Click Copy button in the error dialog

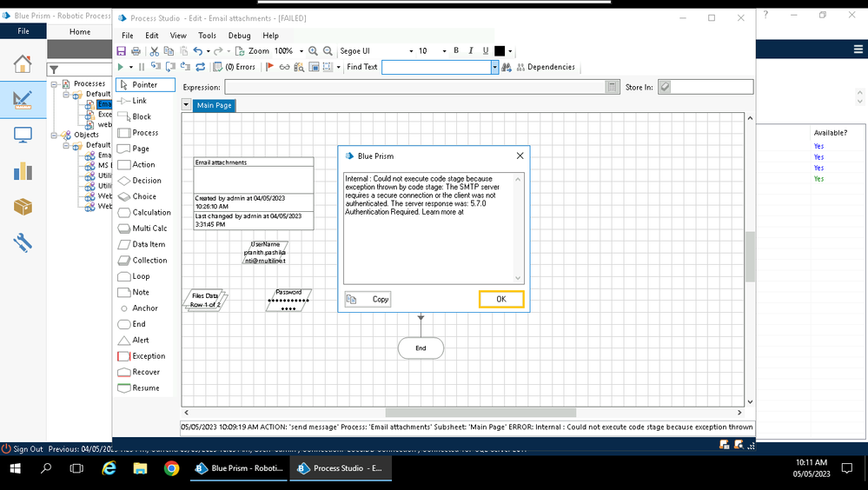click(x=368, y=299)
